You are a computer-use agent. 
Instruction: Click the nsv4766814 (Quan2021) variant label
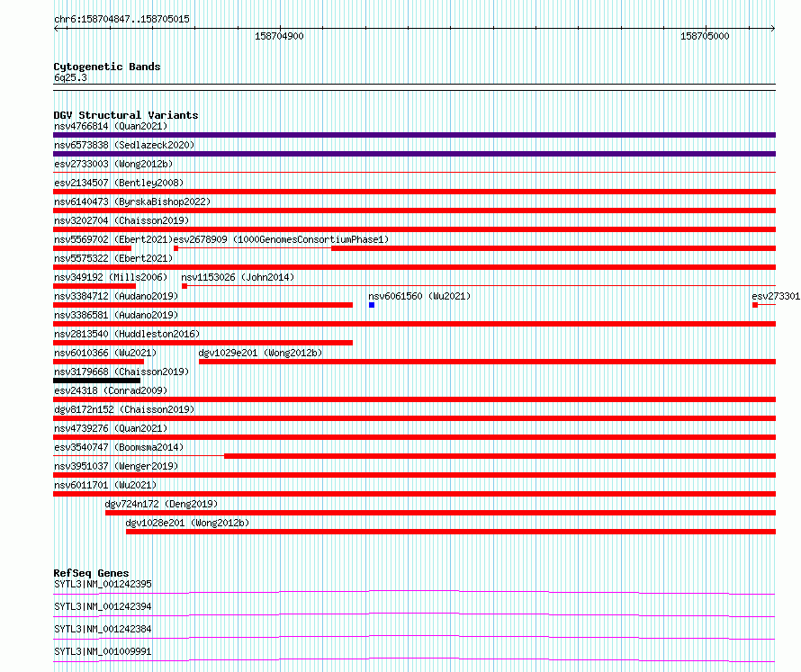[x=111, y=126]
